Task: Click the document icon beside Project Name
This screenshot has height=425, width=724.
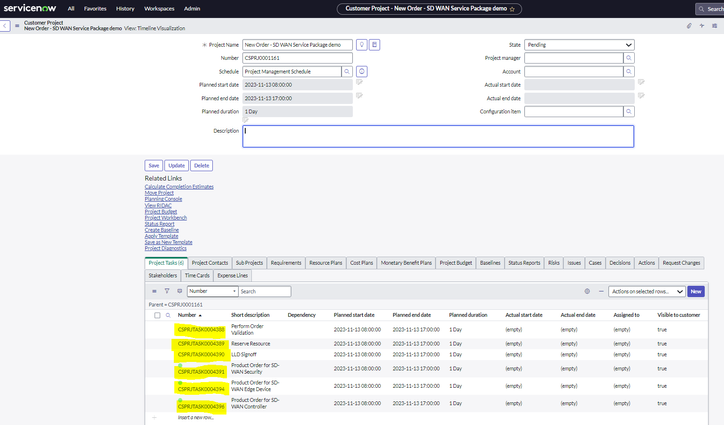Action: (x=374, y=45)
